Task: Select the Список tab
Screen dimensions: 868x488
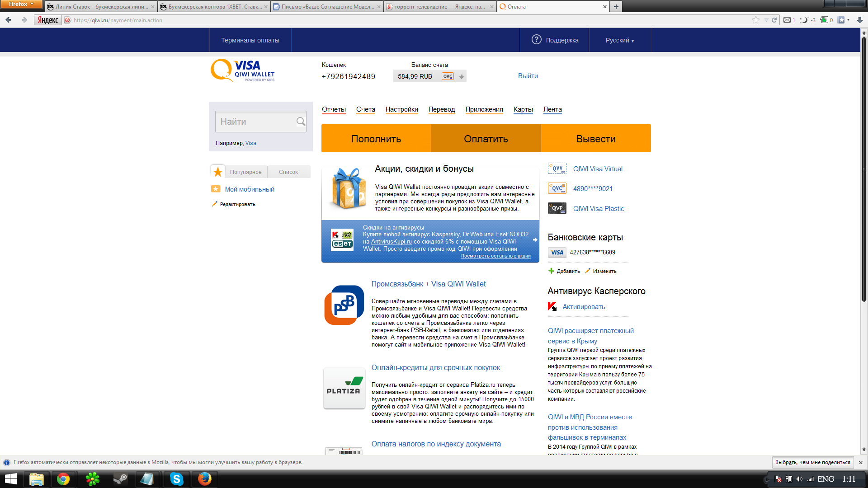Action: 288,172
